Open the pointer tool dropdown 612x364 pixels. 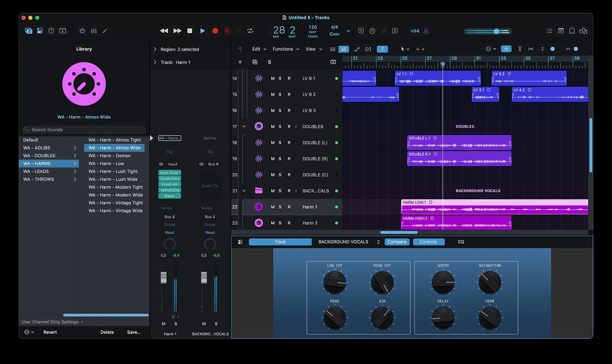[x=405, y=49]
